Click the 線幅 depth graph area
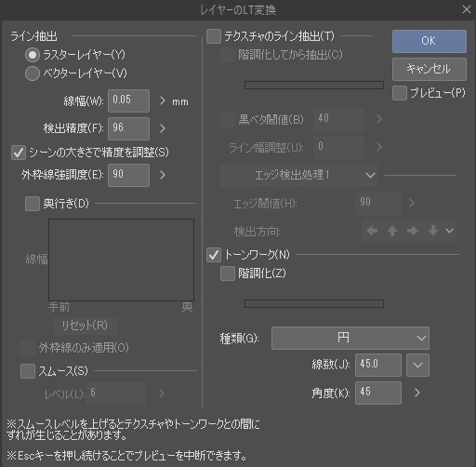 coord(121,260)
